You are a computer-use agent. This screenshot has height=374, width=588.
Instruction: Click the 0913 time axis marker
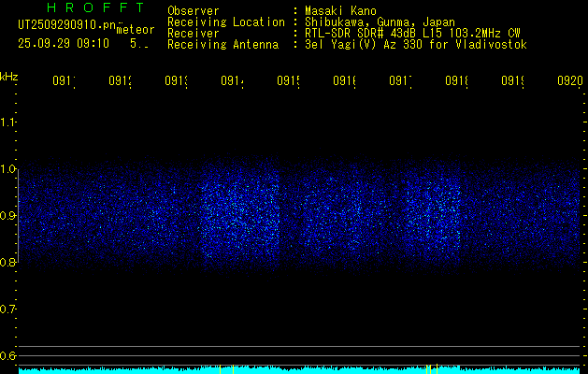click(x=177, y=80)
